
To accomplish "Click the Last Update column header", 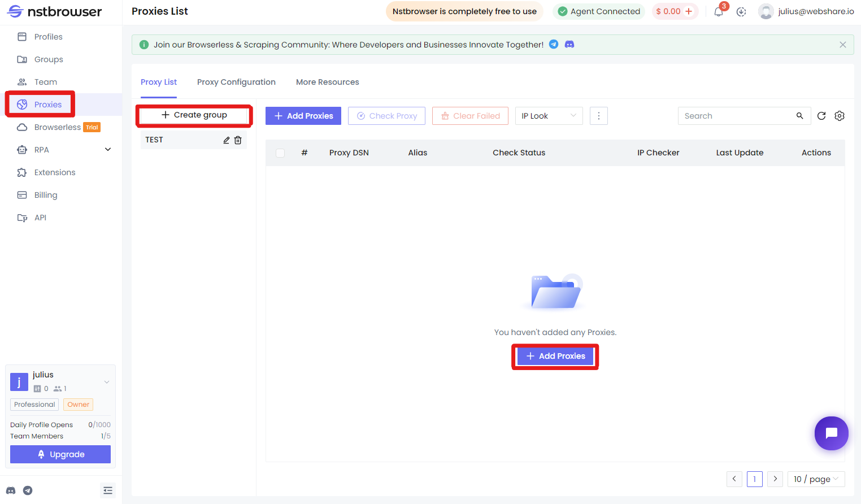I will coord(740,153).
